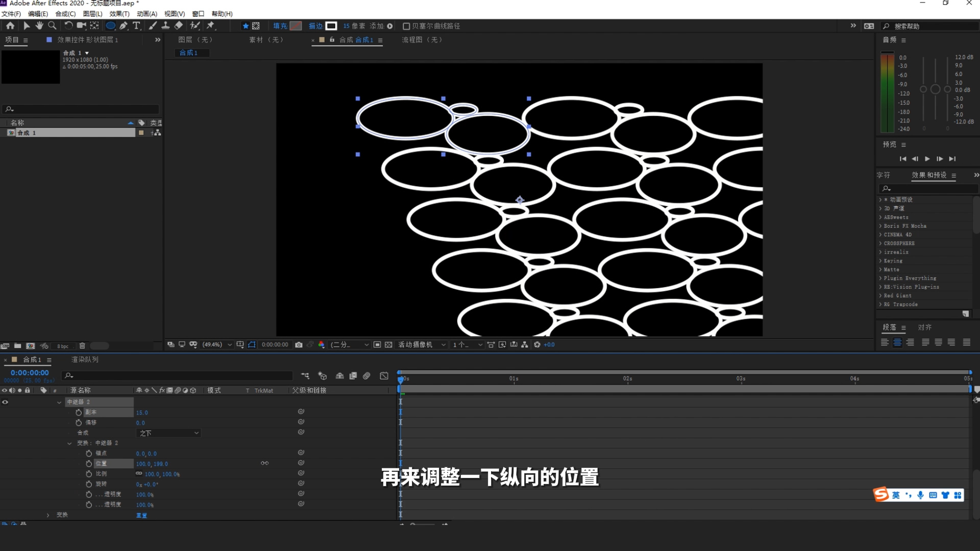Open the region of interest tool
This screenshot has width=980, height=551.
pos(252,344)
